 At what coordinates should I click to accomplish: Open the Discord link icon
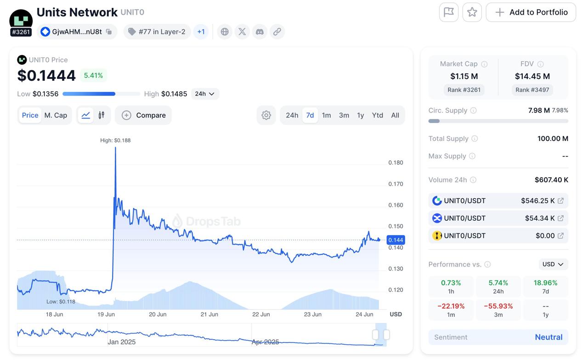pyautogui.click(x=260, y=32)
